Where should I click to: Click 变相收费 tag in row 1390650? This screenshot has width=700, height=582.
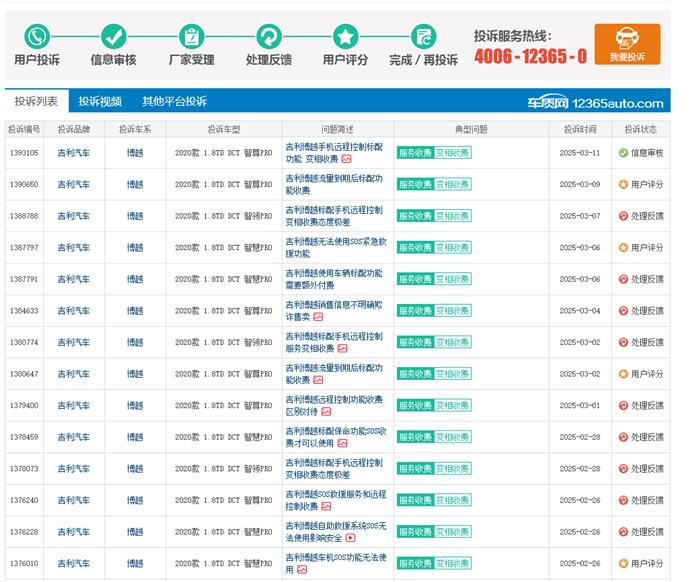pyautogui.click(x=453, y=184)
